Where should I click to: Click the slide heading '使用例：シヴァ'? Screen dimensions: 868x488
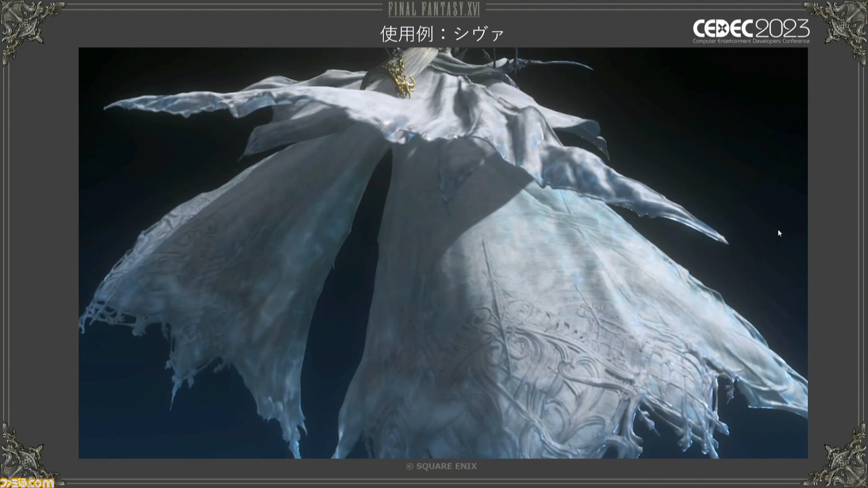point(442,33)
